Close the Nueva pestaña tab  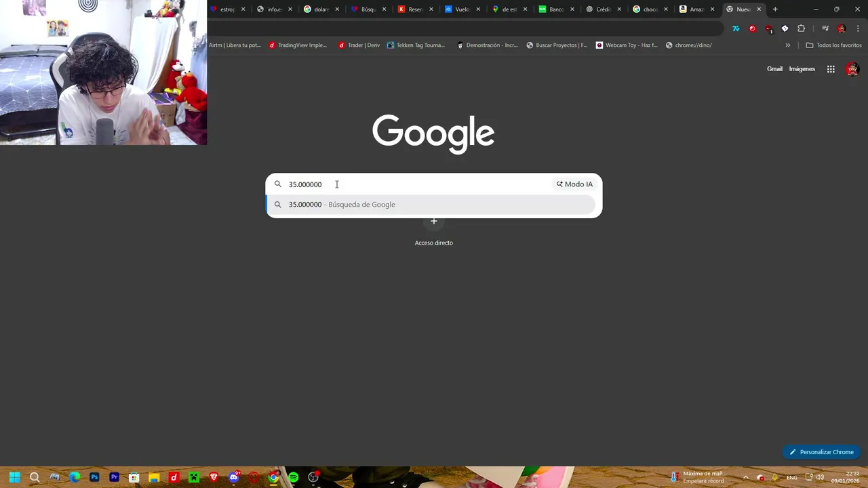tap(759, 9)
